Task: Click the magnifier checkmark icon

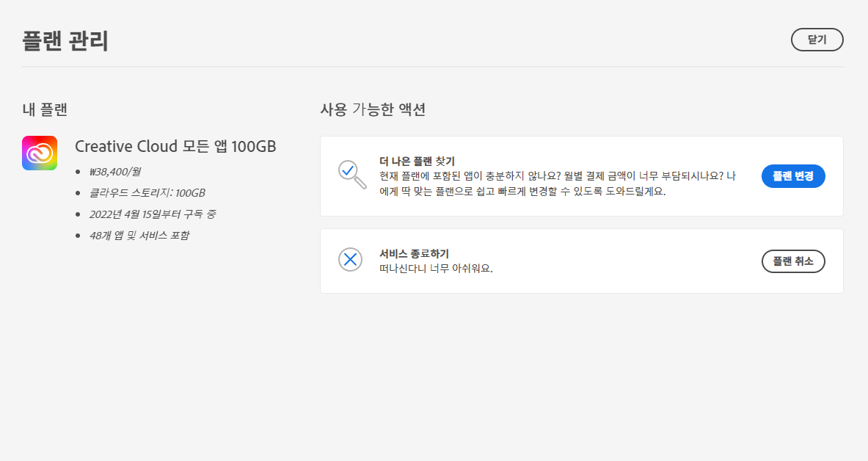Action: [x=352, y=175]
